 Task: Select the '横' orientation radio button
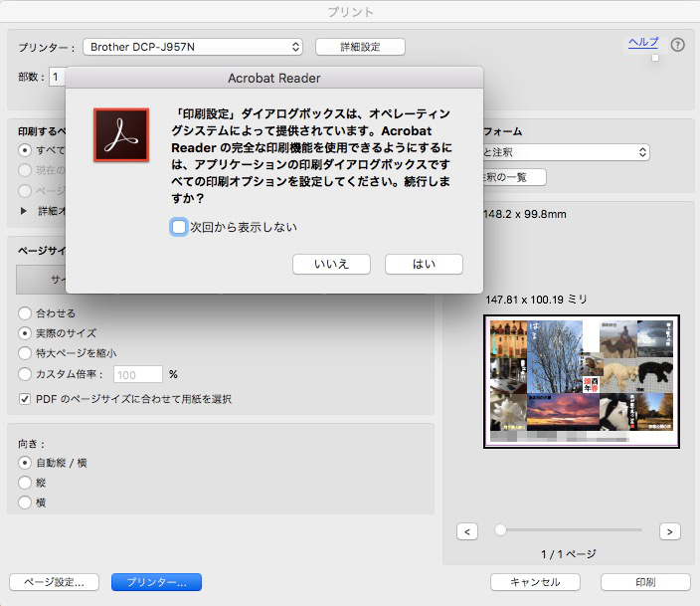[25, 503]
